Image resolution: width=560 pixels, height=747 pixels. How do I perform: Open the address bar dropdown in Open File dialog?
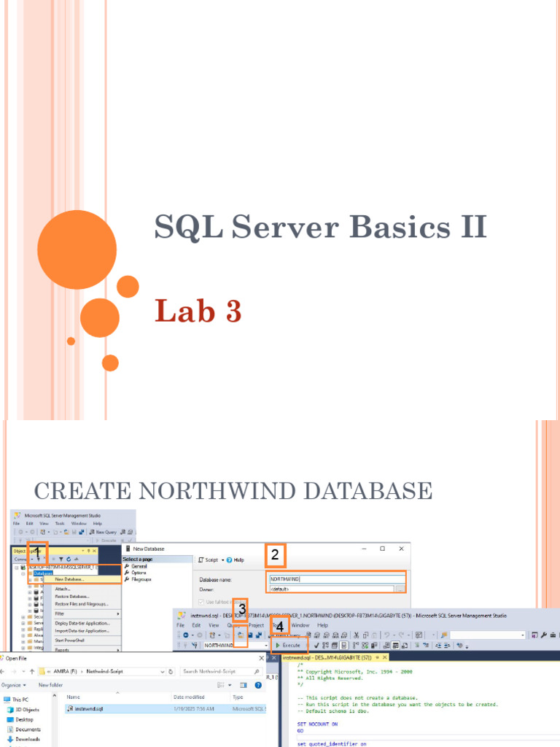pos(163,671)
